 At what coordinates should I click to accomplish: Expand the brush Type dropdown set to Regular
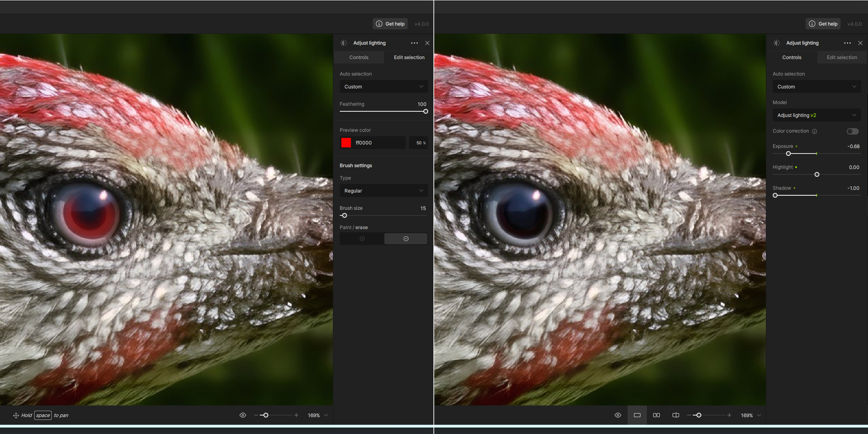click(x=383, y=191)
